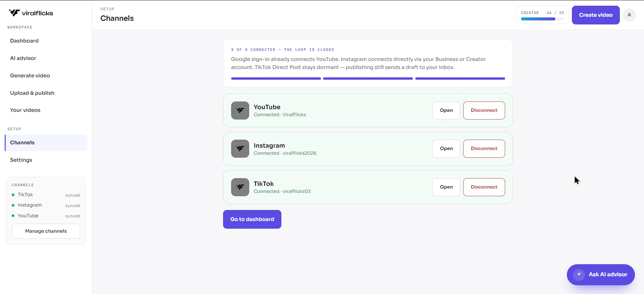The height and width of the screenshot is (294, 644).
Task: Open the connected Instagram account
Action: (446, 149)
